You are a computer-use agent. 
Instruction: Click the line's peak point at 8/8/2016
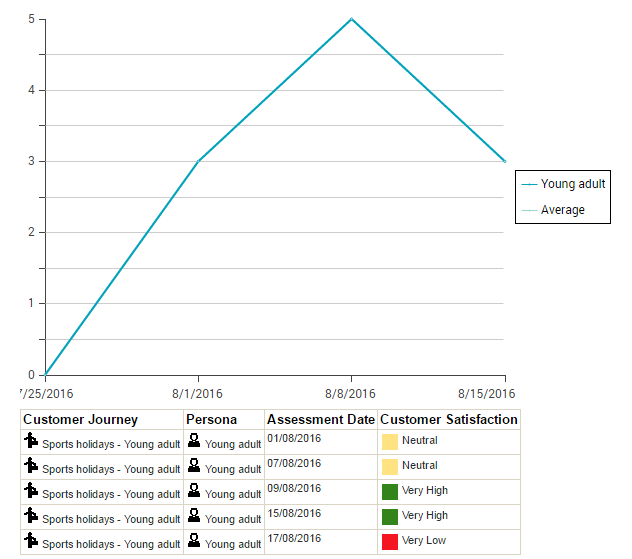(x=352, y=19)
